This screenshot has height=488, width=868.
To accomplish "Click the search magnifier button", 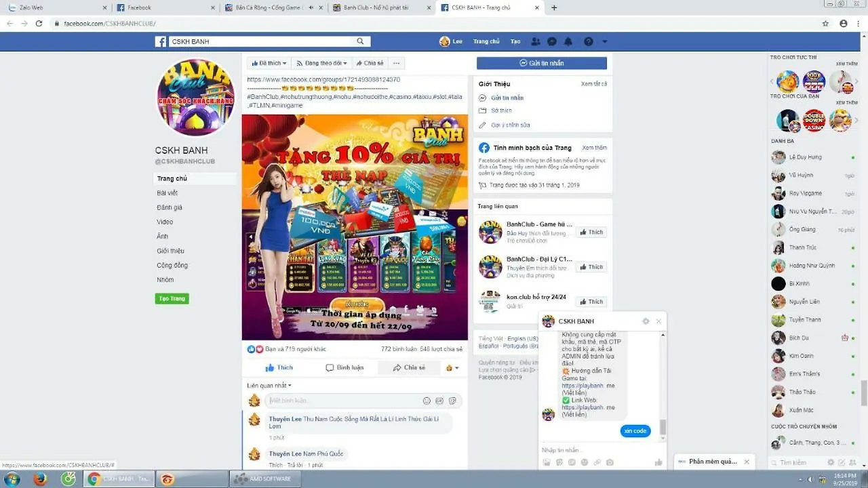I will tap(360, 41).
